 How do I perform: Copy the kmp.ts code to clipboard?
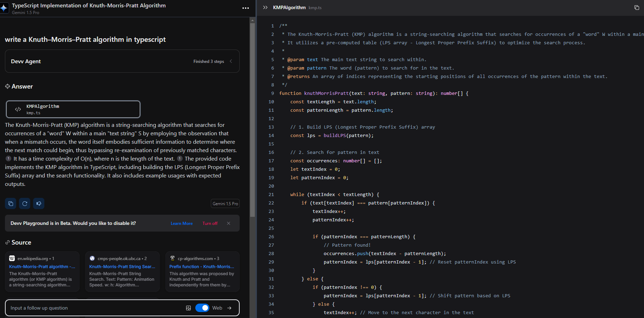637,8
